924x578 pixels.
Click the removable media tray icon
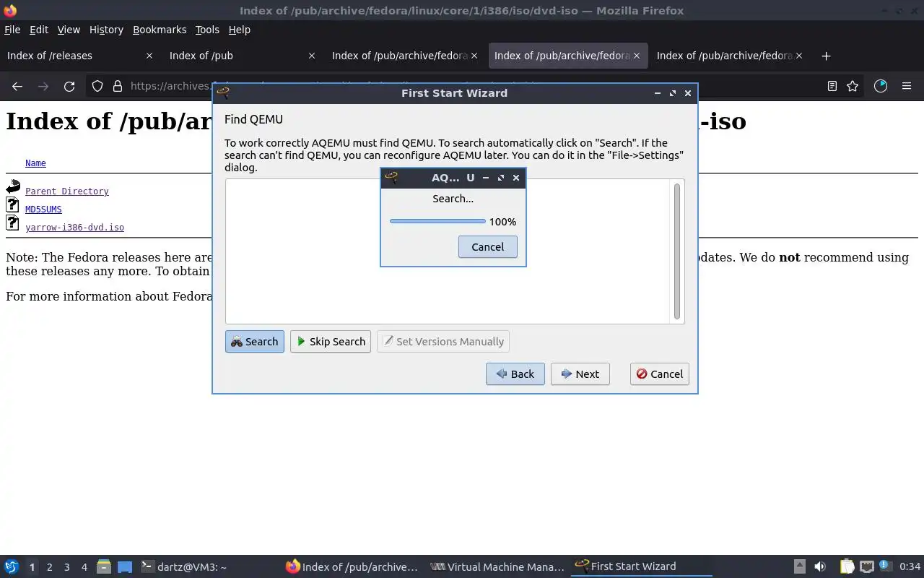click(x=799, y=567)
